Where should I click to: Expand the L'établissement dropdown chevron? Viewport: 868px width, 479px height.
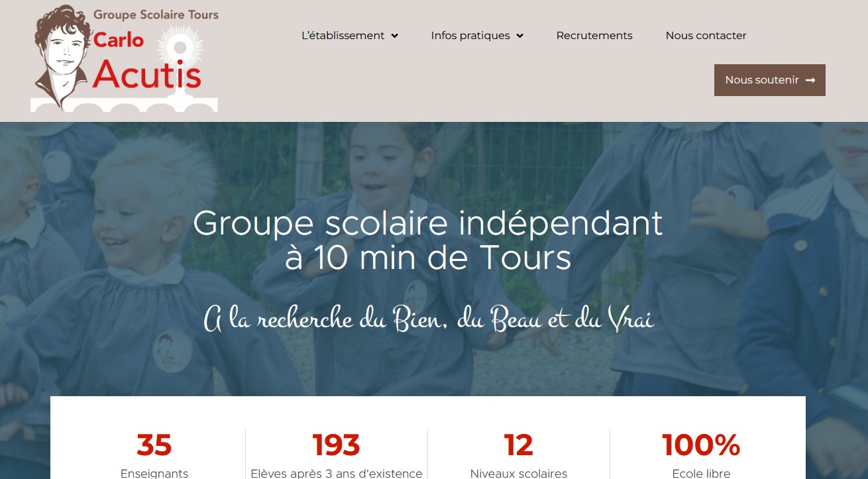click(394, 36)
